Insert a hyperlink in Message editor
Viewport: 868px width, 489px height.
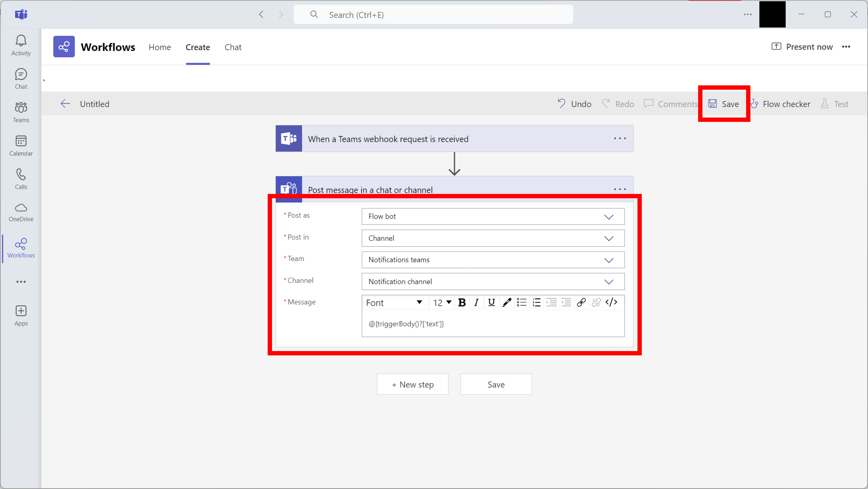(581, 302)
